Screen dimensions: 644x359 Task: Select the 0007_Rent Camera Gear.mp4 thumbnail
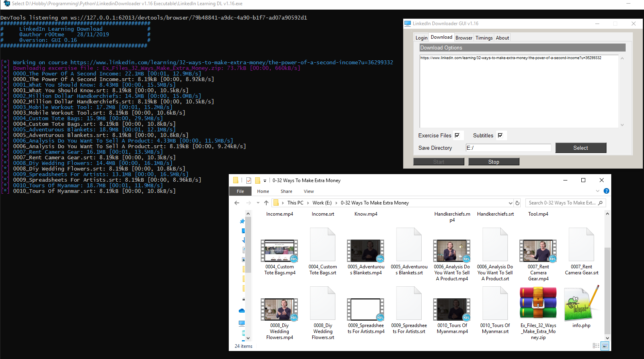pyautogui.click(x=538, y=251)
